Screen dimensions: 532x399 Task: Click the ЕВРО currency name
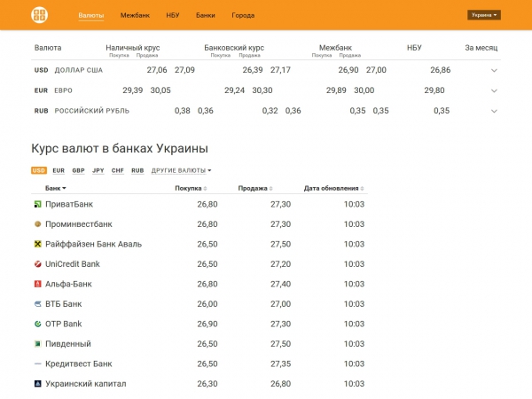[x=64, y=90]
